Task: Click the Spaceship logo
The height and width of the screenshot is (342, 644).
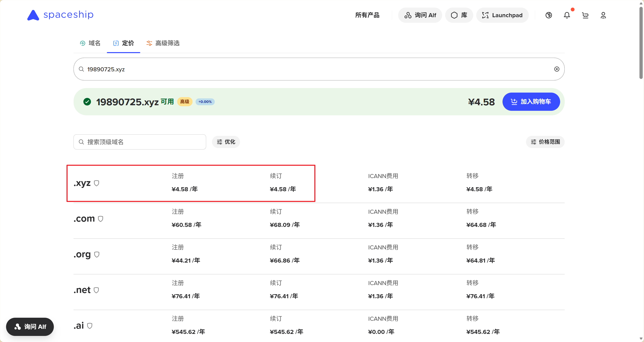Action: pos(60,15)
